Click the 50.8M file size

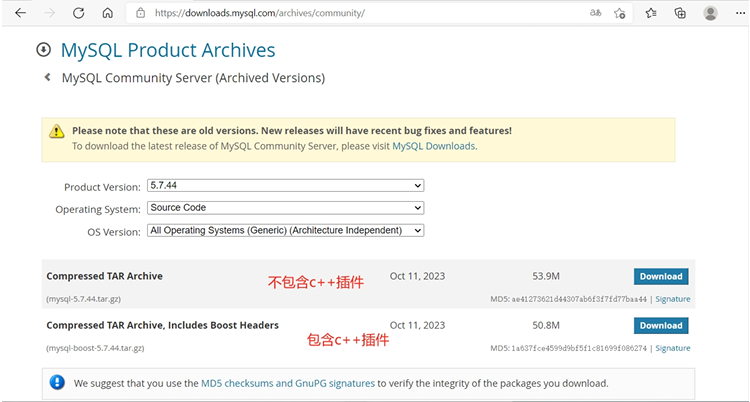point(546,325)
